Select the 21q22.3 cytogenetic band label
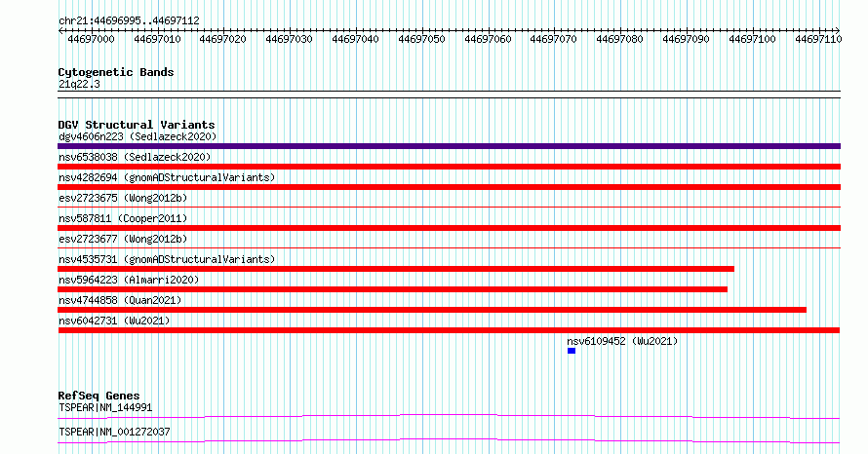 coord(79,84)
